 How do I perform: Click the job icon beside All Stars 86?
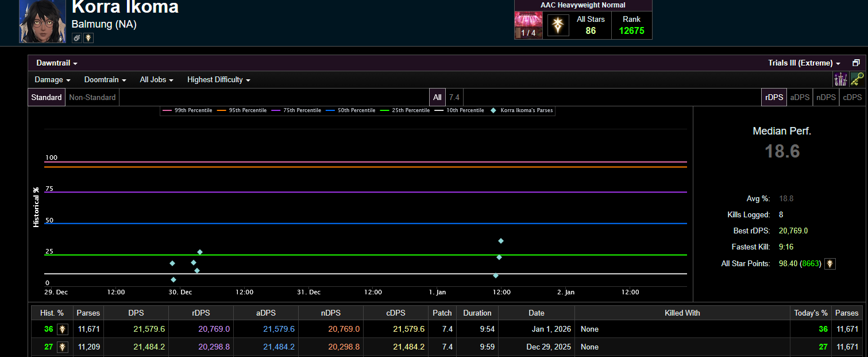558,25
